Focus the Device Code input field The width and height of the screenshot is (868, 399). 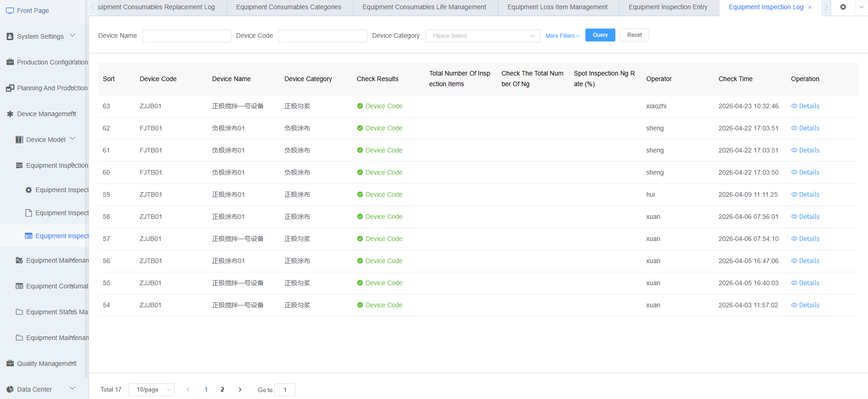coord(323,36)
